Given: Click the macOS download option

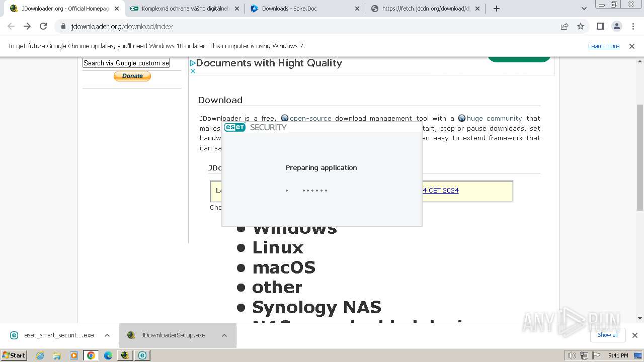Looking at the screenshot, I should (x=284, y=267).
